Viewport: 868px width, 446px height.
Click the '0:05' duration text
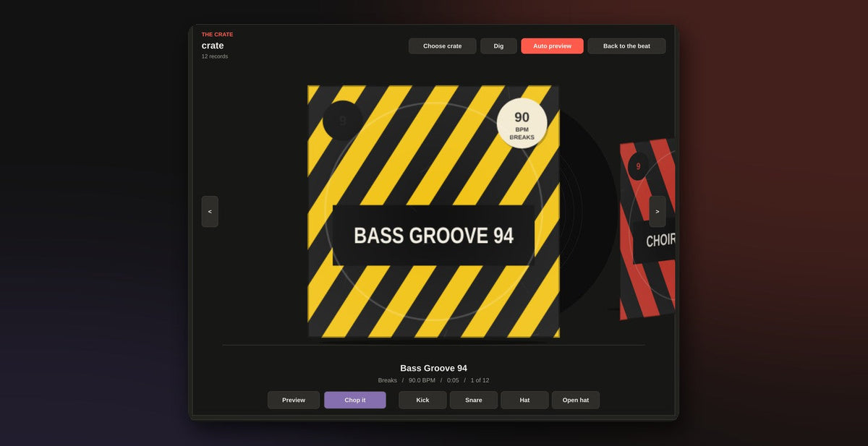[x=453, y=380]
